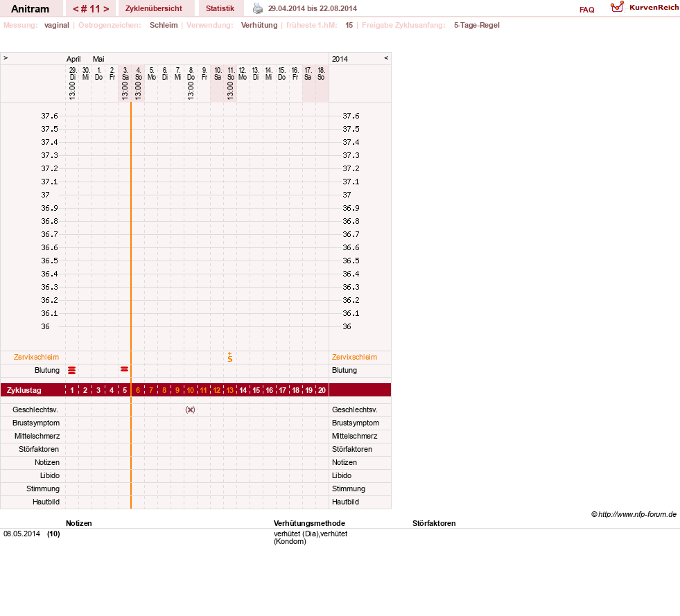Select cycle day 6 in Zyklustag row
Screen dimensions: 680x616
pyautogui.click(x=138, y=390)
